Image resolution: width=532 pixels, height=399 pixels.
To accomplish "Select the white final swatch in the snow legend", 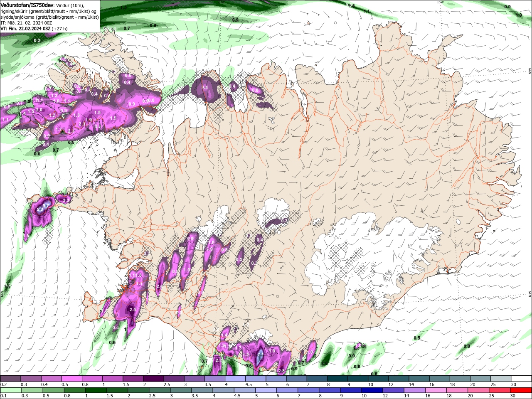I will click(522, 379).
